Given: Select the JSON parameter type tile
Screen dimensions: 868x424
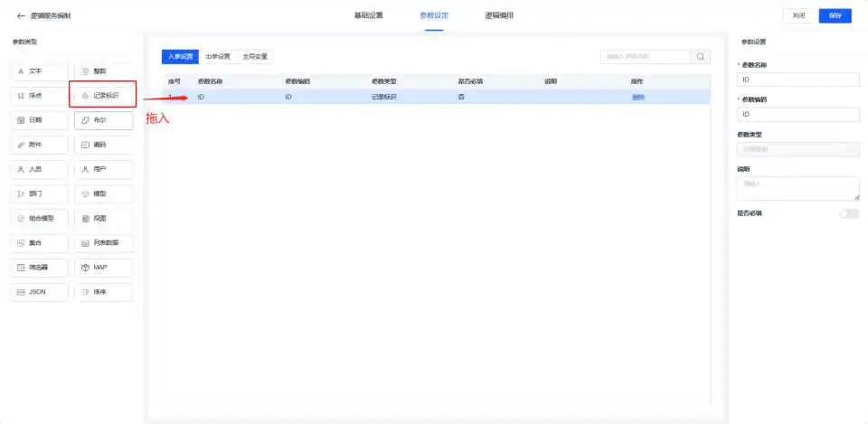Looking at the screenshot, I should click(39, 292).
